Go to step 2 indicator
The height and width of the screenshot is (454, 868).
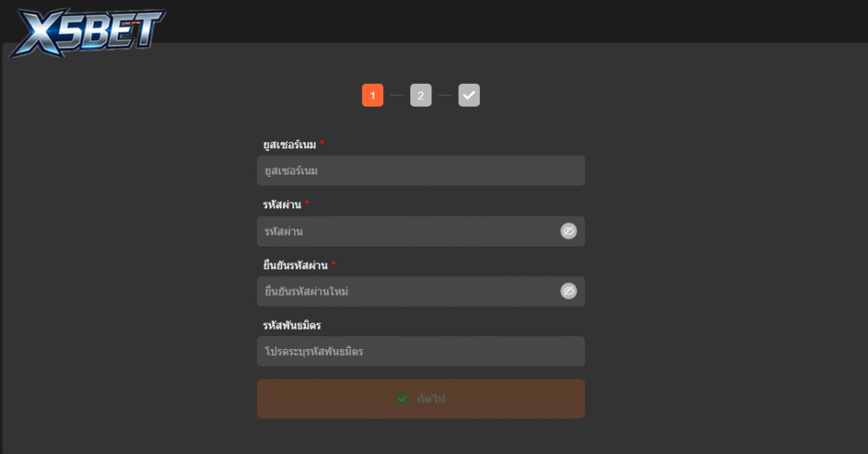tap(420, 96)
